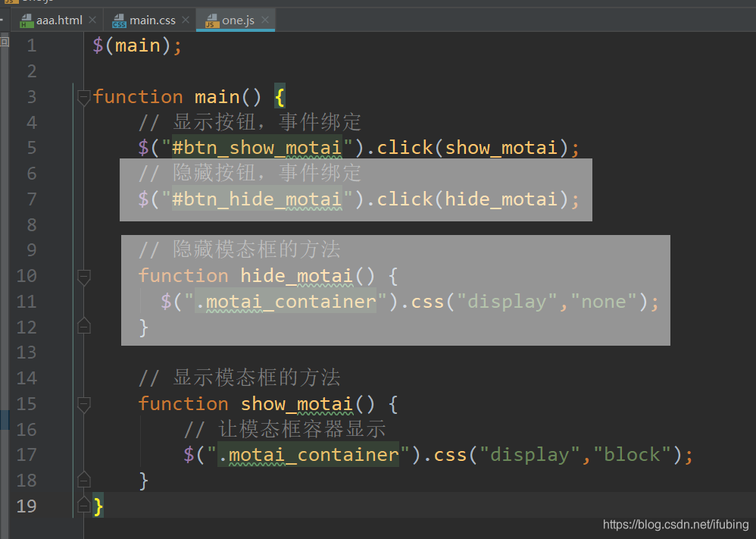Screen dimensions: 756x539
Task: Collapse the main() function fold on line 3
Action: click(x=84, y=98)
